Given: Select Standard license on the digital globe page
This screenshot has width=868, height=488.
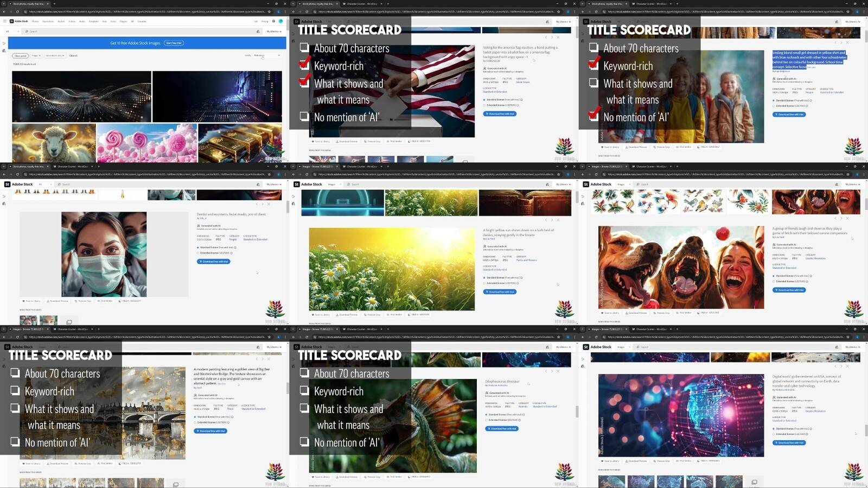Looking at the screenshot, I should (774, 429).
